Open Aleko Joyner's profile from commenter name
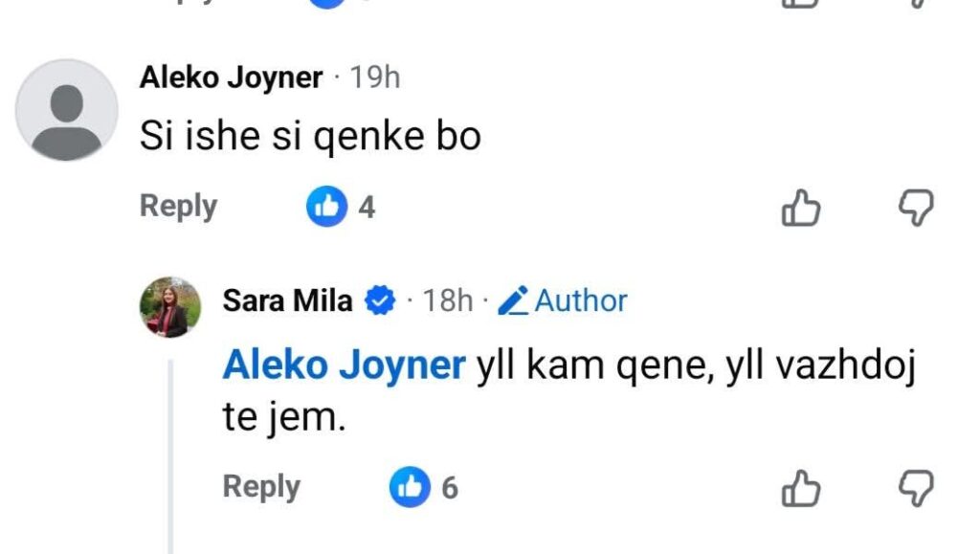 point(231,78)
